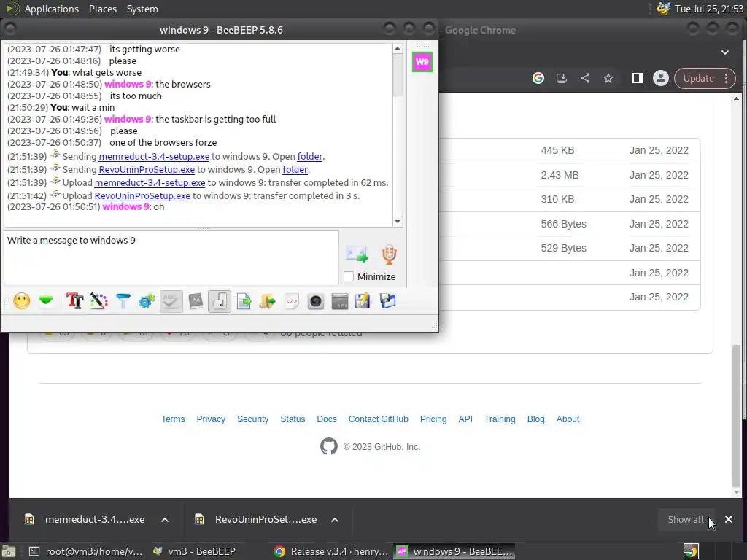Bookmark this page with the star icon
This screenshot has width=747, height=560.
pos(608,79)
